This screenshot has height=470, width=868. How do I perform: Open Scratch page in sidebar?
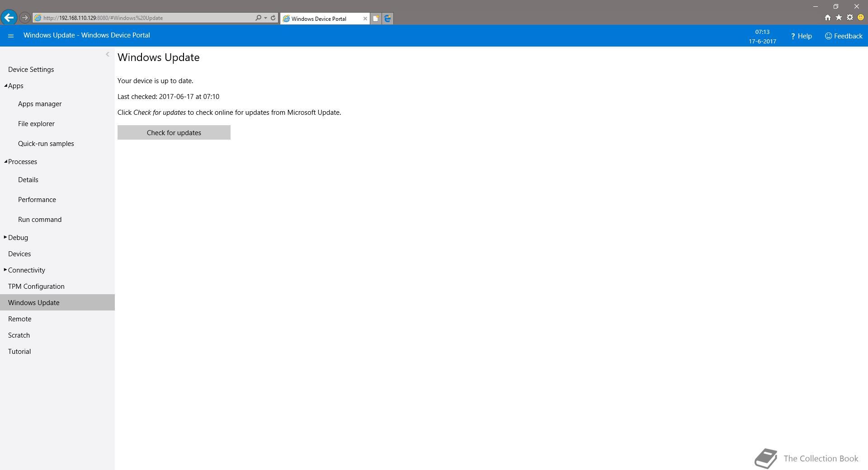point(19,335)
